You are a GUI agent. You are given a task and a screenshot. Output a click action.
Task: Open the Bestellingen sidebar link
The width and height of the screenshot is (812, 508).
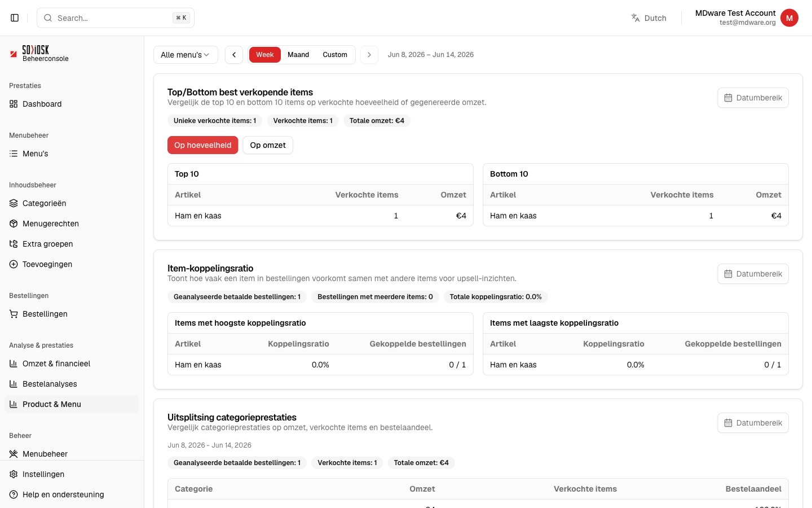72,314
